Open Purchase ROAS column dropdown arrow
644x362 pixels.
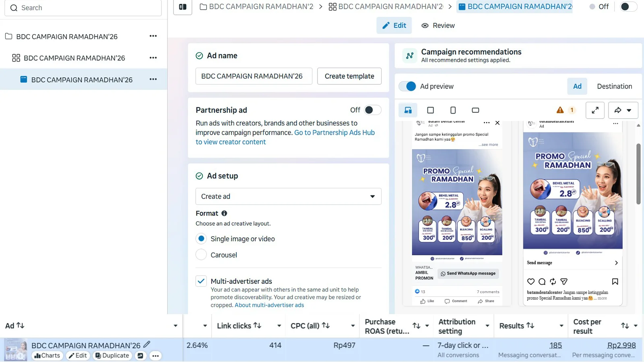[427, 326]
